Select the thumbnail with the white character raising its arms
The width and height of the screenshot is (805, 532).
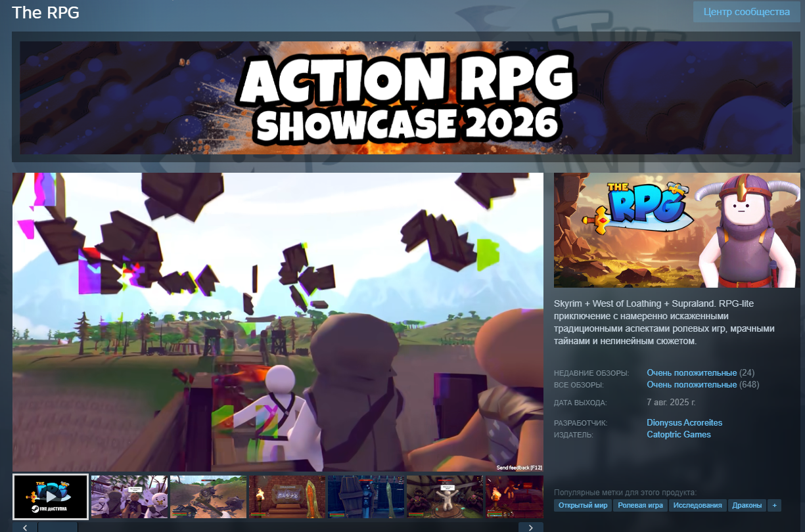click(x=445, y=497)
